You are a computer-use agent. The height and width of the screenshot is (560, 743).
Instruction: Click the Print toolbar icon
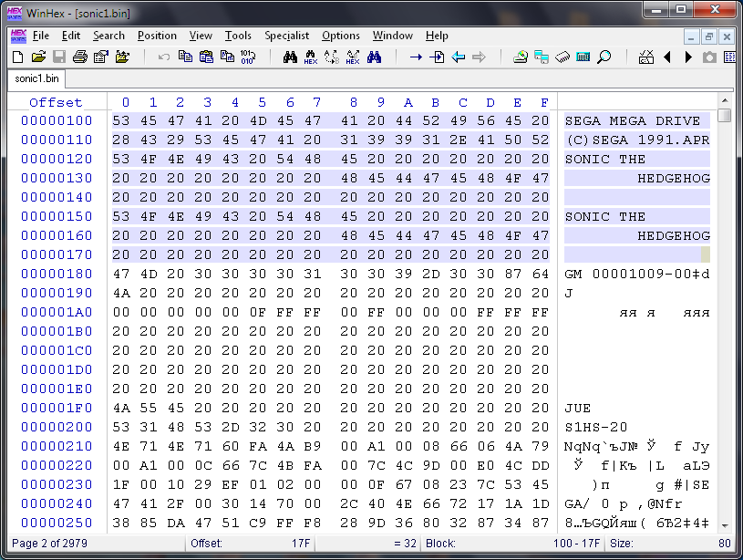click(x=80, y=57)
